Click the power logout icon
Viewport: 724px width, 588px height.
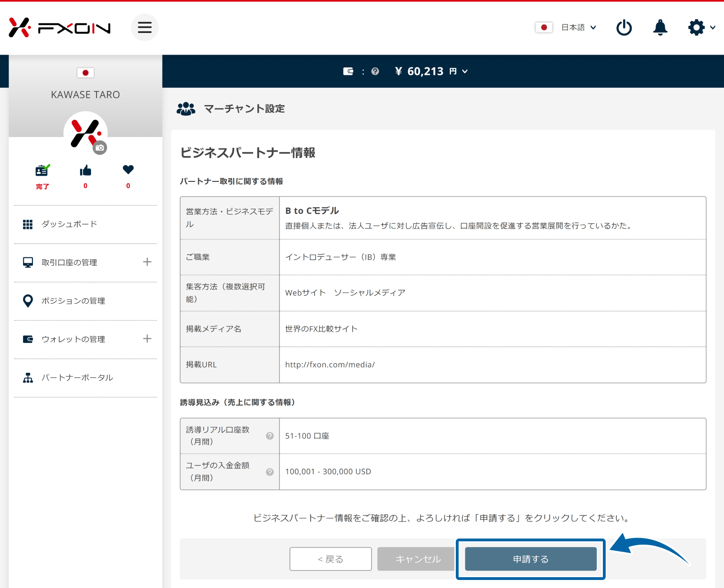pyautogui.click(x=624, y=27)
